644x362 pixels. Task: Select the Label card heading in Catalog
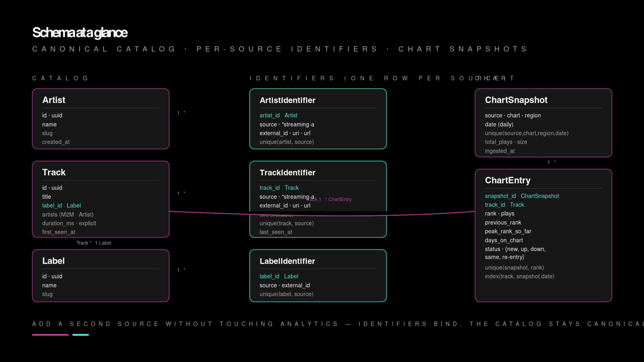54,261
